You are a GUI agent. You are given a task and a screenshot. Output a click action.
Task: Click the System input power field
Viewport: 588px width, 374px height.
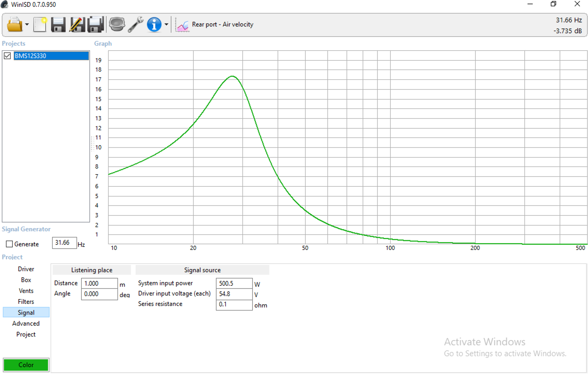tap(234, 284)
